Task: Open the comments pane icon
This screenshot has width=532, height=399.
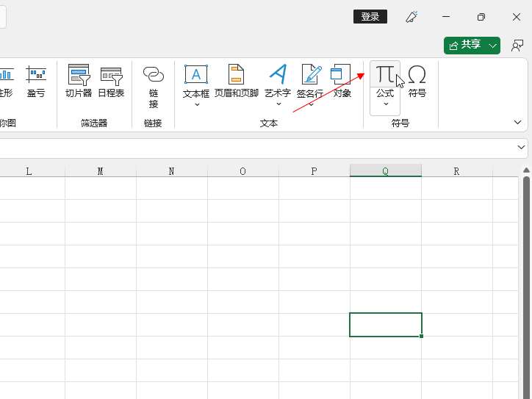Action: [517, 46]
